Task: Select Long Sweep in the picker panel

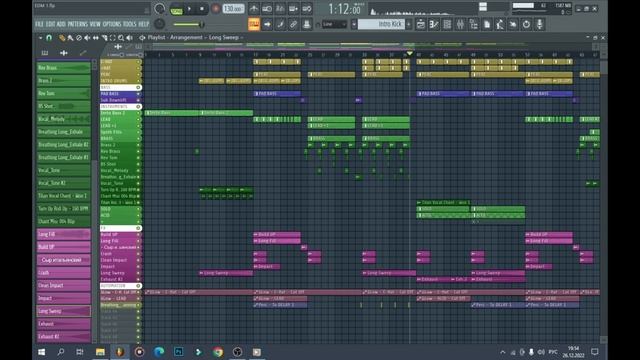Action: [x=63, y=311]
